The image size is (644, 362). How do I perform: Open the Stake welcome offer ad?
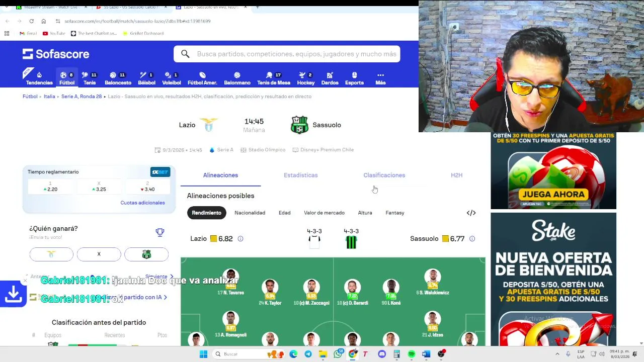[x=553, y=279]
